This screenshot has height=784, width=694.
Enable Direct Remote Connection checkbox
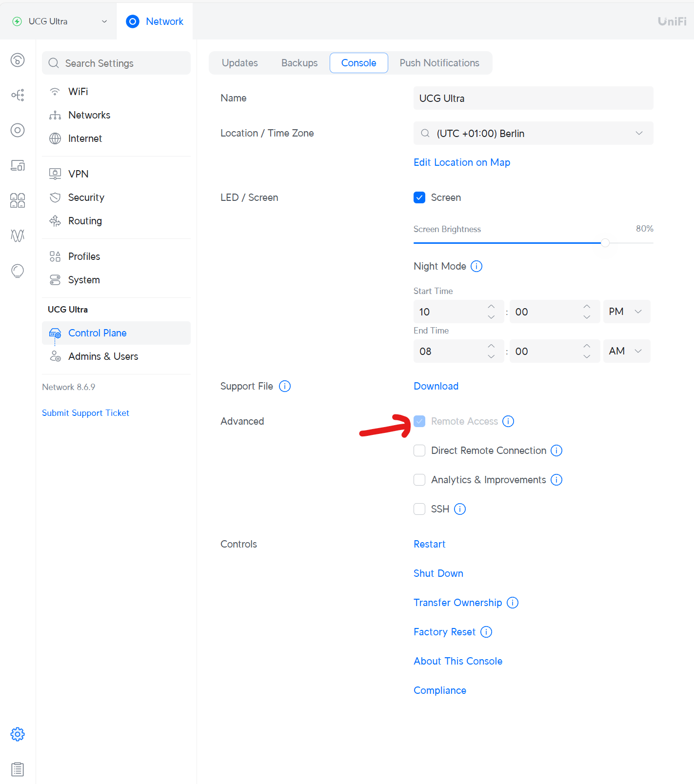tap(419, 451)
